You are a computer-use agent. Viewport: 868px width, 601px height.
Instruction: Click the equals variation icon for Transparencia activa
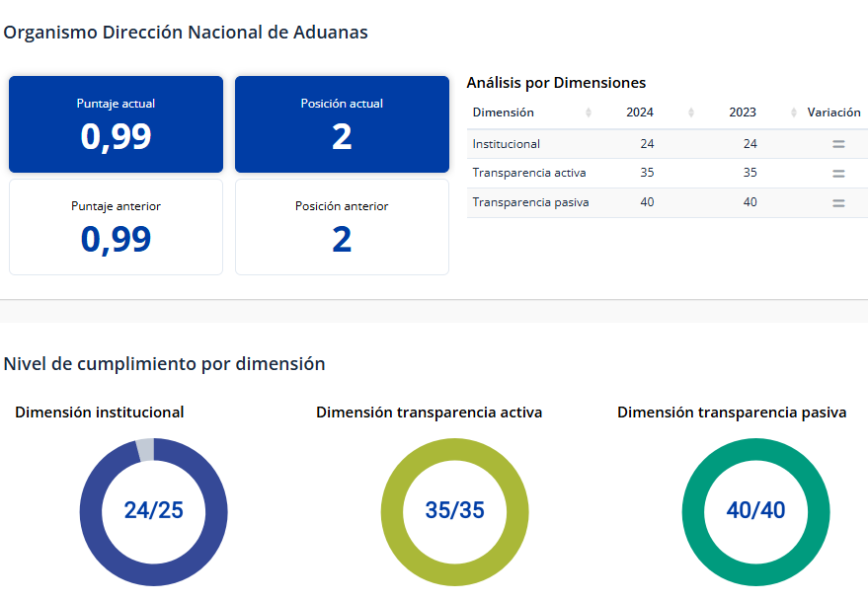point(837,174)
